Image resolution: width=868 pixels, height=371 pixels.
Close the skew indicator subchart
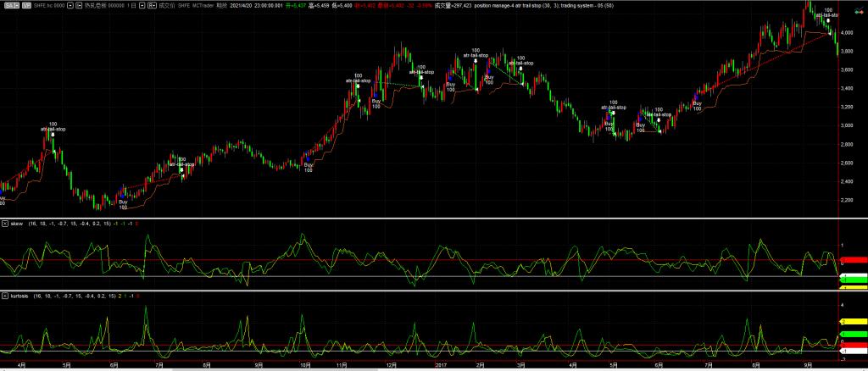5,224
